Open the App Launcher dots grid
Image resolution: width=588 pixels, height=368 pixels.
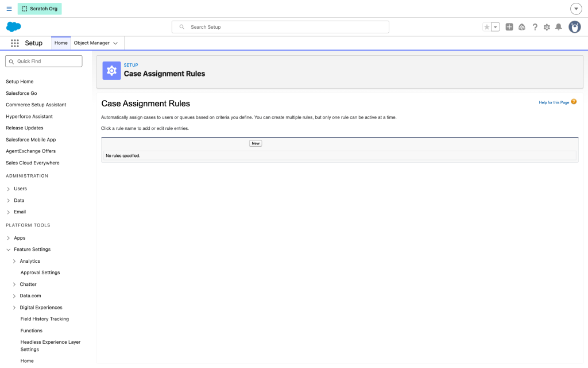click(x=14, y=43)
